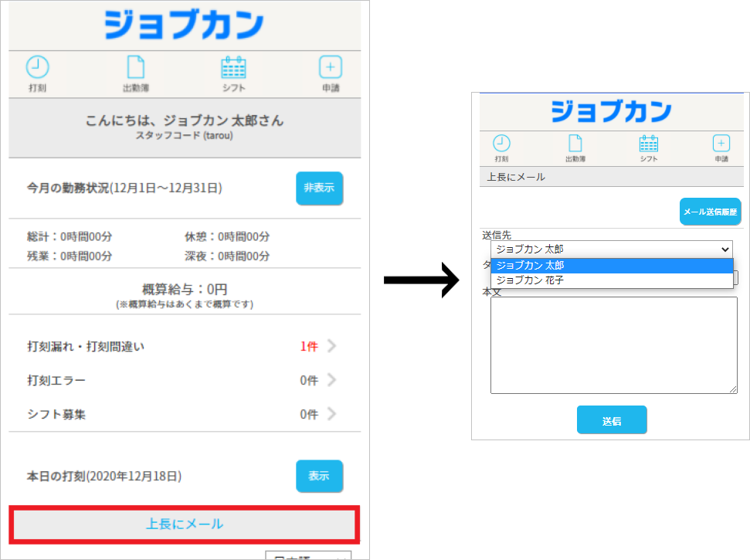Click the 本日の打刻(2020年12月18日) heading
Image resolution: width=750 pixels, height=560 pixels.
[104, 477]
